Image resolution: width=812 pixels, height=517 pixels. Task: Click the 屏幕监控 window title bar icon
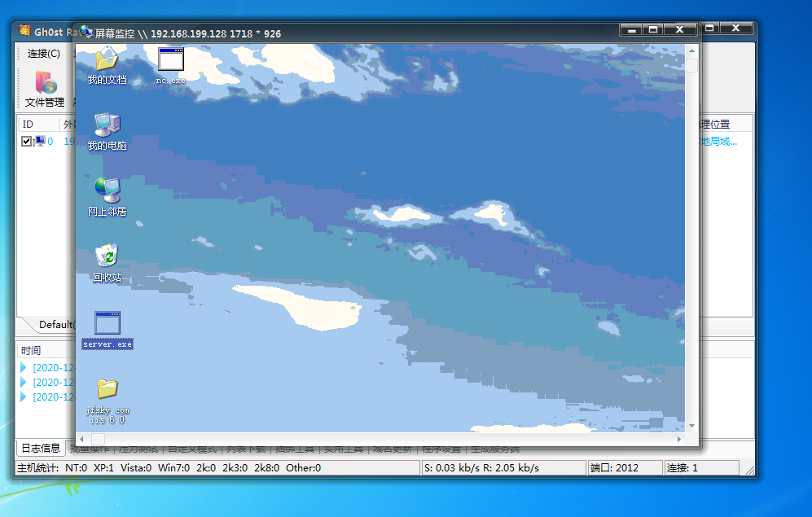(x=86, y=32)
